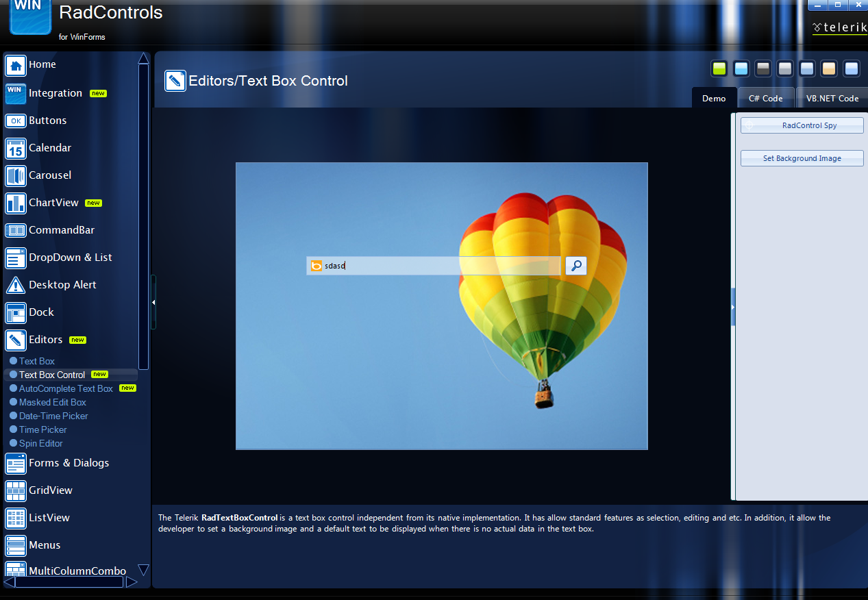Select the GridView grid icon
This screenshot has height=600, width=868.
(16, 490)
